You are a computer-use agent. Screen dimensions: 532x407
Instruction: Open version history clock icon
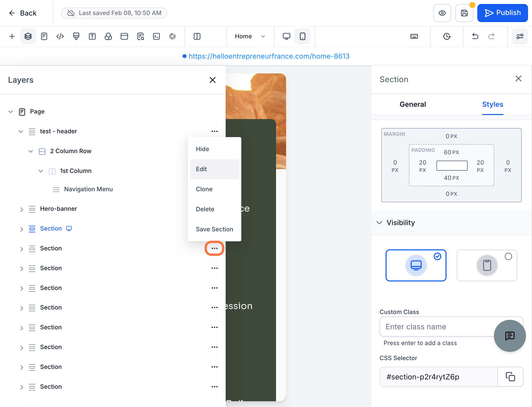[x=447, y=36]
